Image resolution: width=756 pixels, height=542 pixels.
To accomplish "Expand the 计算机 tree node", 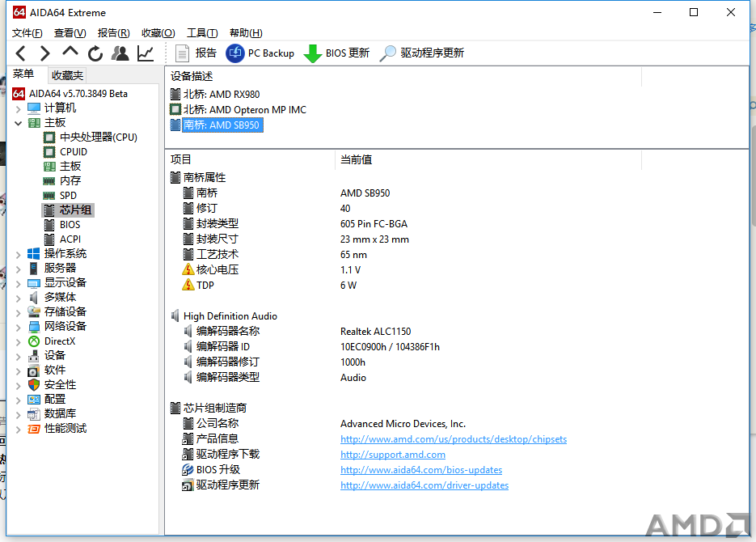I will 19,108.
